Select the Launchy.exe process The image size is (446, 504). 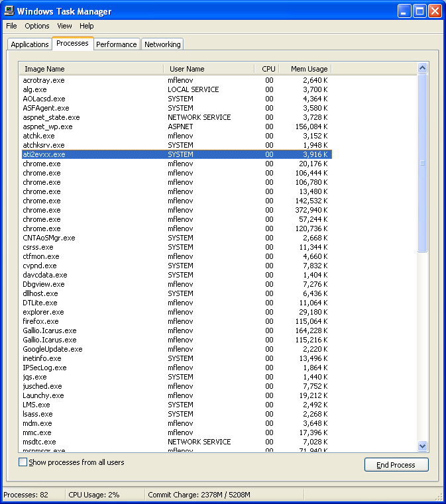[x=176, y=395]
